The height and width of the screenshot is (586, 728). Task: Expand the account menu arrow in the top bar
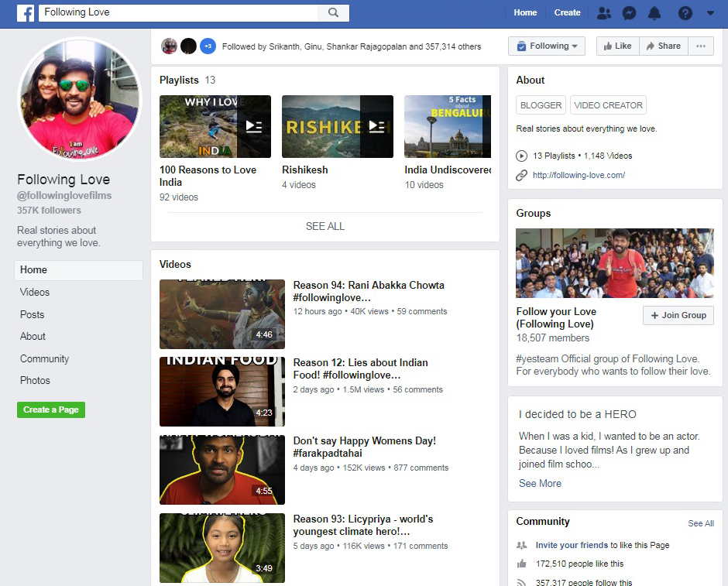(710, 13)
